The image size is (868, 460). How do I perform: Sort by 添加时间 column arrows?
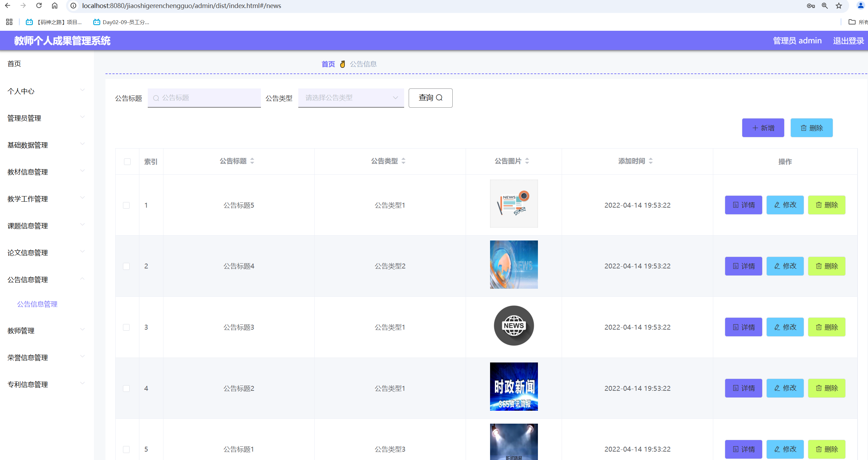pyautogui.click(x=651, y=161)
